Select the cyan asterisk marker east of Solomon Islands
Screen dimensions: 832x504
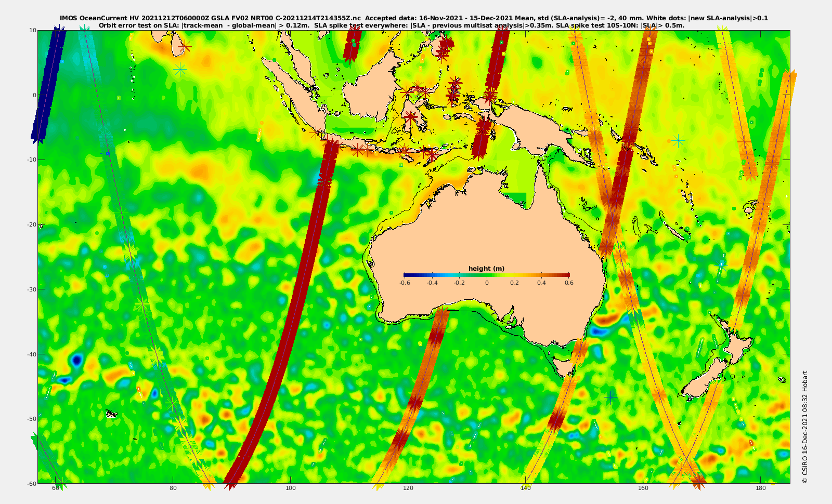tap(678, 141)
